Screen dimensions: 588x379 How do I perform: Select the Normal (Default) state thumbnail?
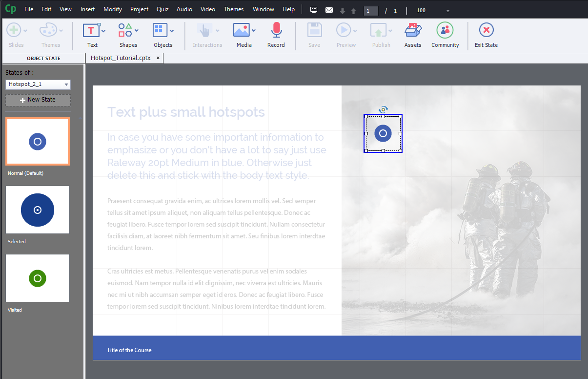click(x=38, y=142)
